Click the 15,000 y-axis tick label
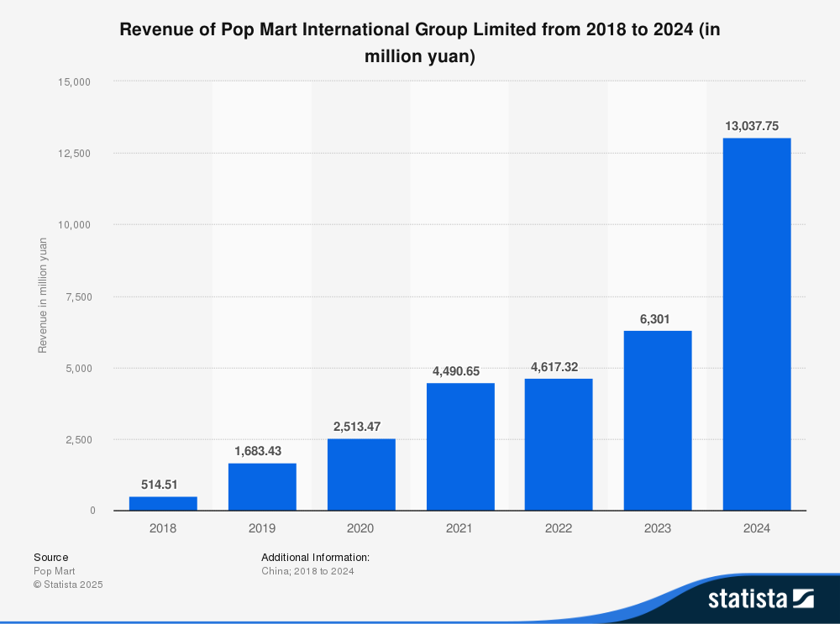Viewport: 840px width, 624px height. pos(75,82)
